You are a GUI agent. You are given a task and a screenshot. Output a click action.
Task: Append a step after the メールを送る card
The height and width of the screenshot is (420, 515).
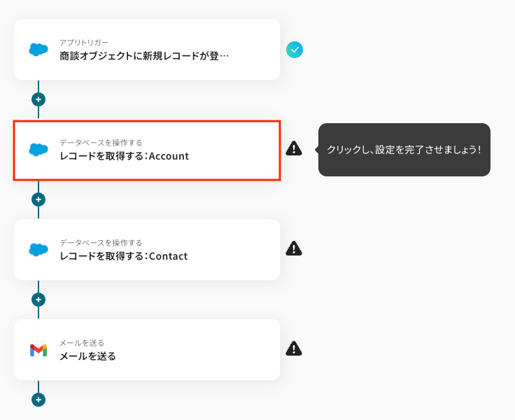[38, 400]
